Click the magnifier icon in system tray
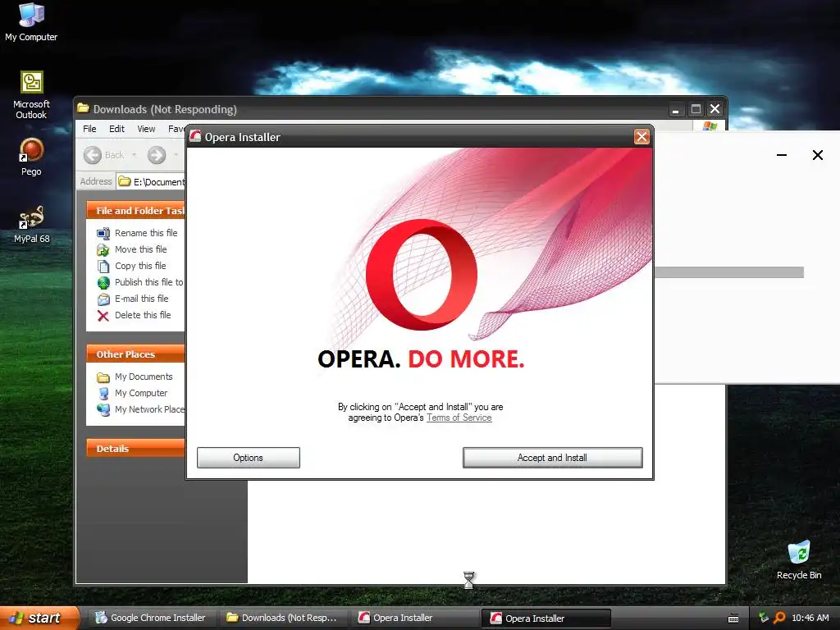 (x=779, y=618)
